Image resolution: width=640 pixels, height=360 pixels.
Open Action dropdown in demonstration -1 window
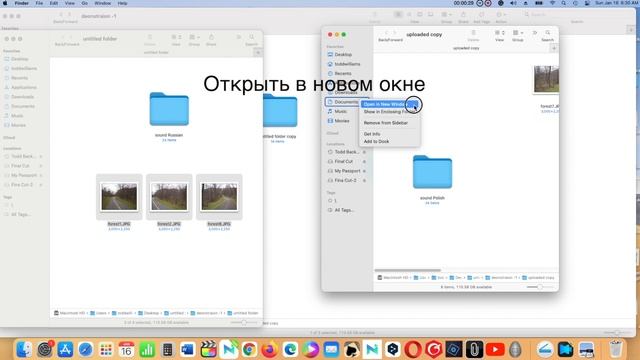pyautogui.click(x=501, y=15)
